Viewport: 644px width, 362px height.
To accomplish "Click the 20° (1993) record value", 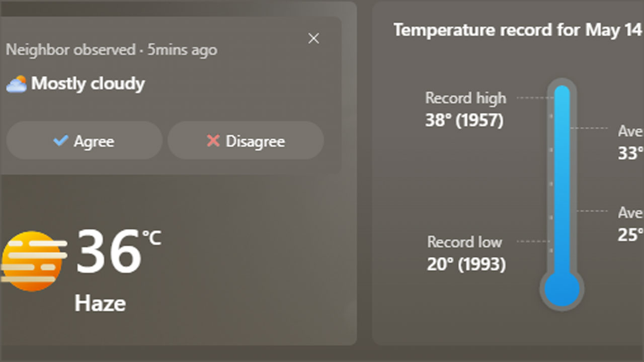I will 466,264.
